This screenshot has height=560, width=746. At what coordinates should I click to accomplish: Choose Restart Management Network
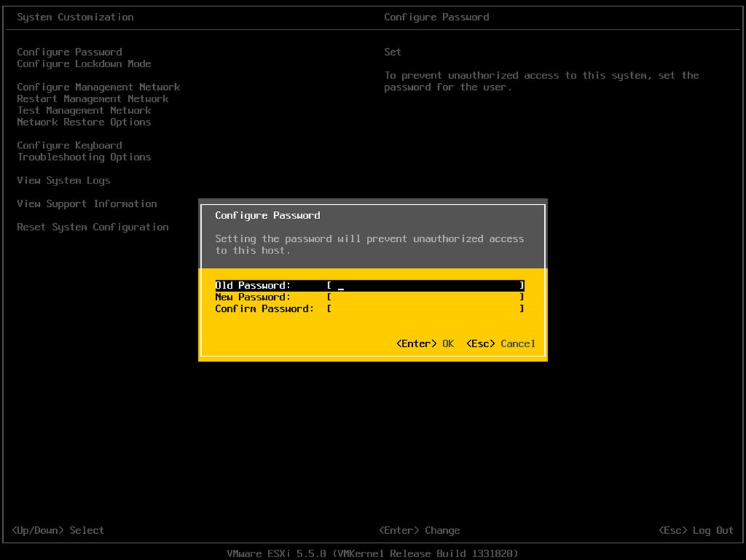[93, 99]
